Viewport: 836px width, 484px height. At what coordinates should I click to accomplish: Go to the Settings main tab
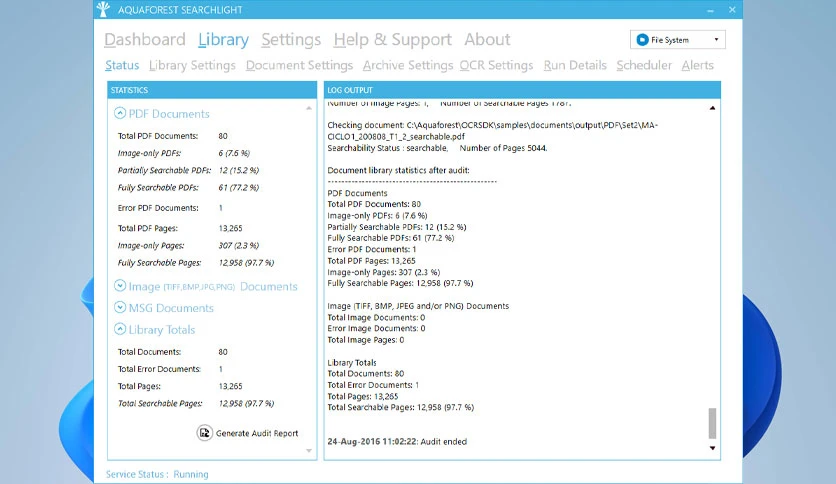[291, 39]
